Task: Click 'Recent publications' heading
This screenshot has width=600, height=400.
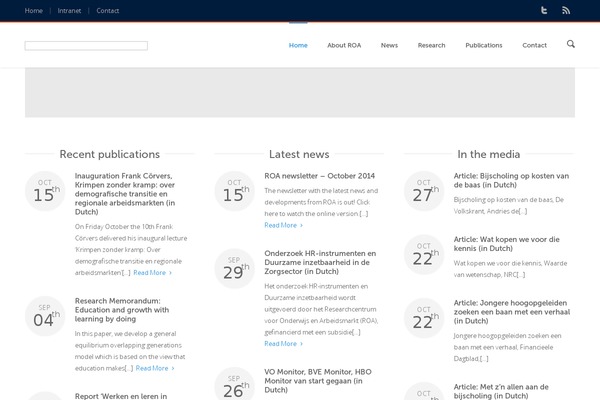Action: [109, 154]
